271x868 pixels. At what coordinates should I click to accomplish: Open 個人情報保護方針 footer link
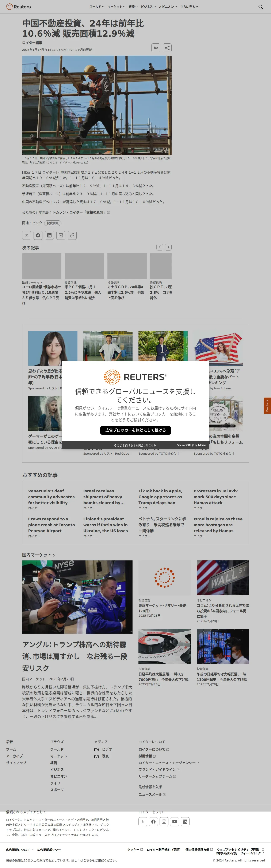click(x=199, y=849)
